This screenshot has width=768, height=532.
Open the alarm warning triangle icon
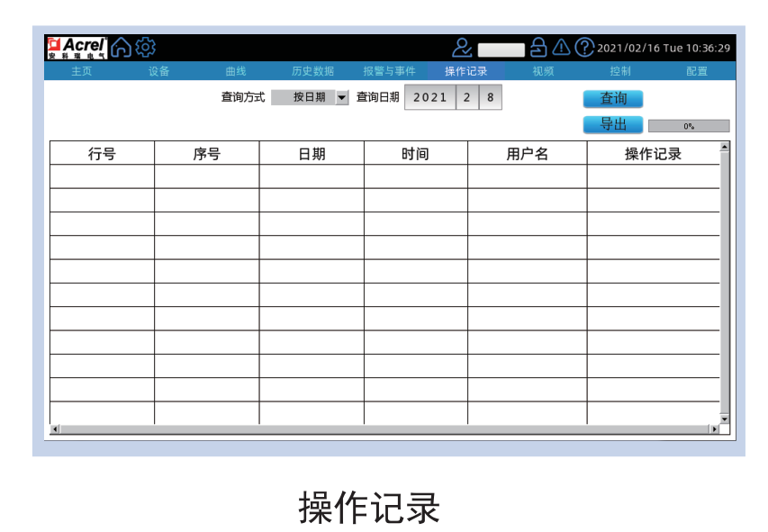[x=561, y=48]
